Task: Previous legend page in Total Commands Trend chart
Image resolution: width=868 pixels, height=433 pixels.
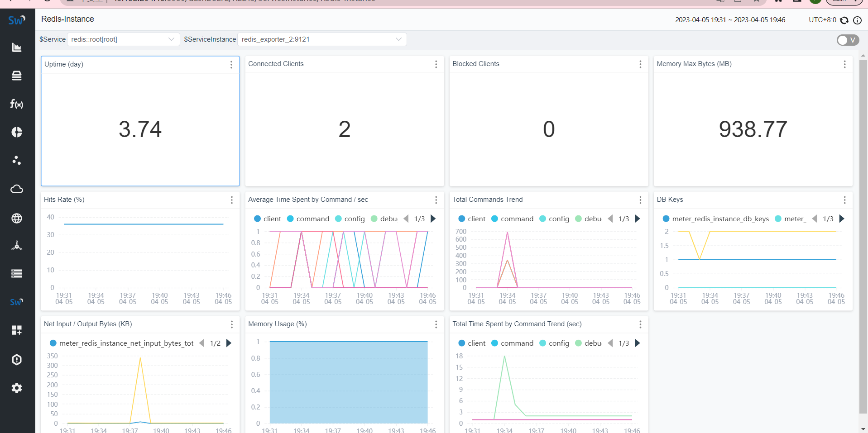Action: [610, 219]
